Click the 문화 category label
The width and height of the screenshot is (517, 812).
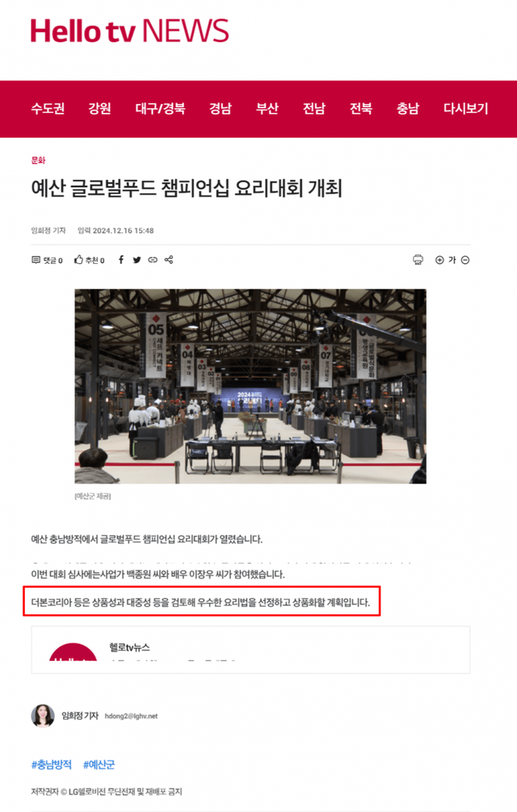[38, 161]
